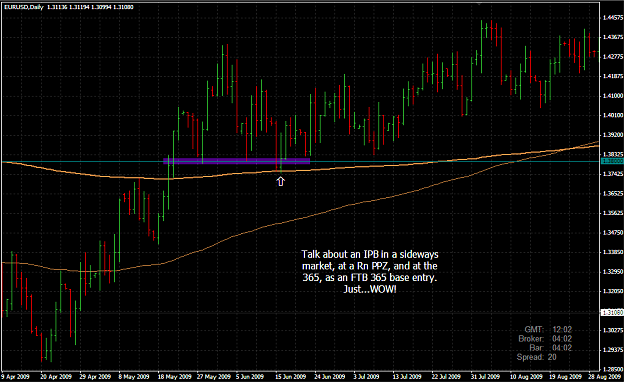
Task: Click the 15 Jun 2009 date label
Action: click(291, 377)
